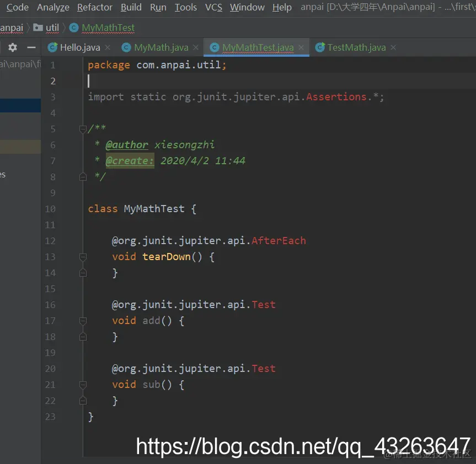Click the Hello.java tab file icon
Screen dimensions: 476x464
pos(53,47)
